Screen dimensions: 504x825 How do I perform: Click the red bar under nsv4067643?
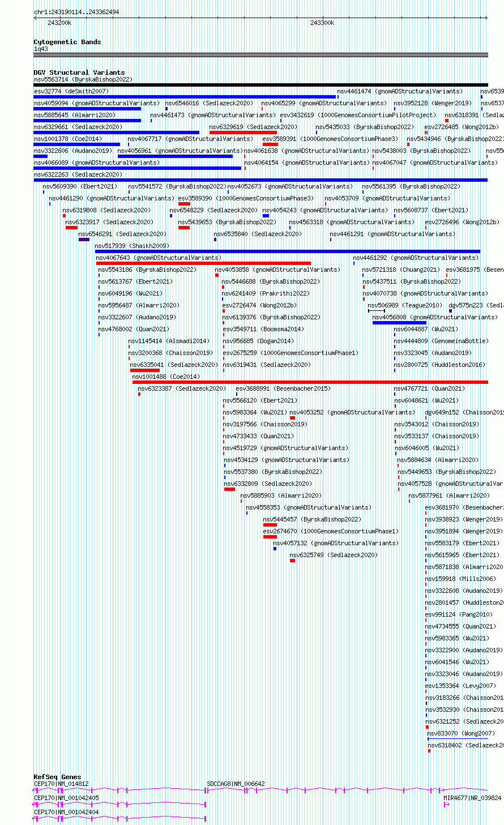[x=203, y=263]
